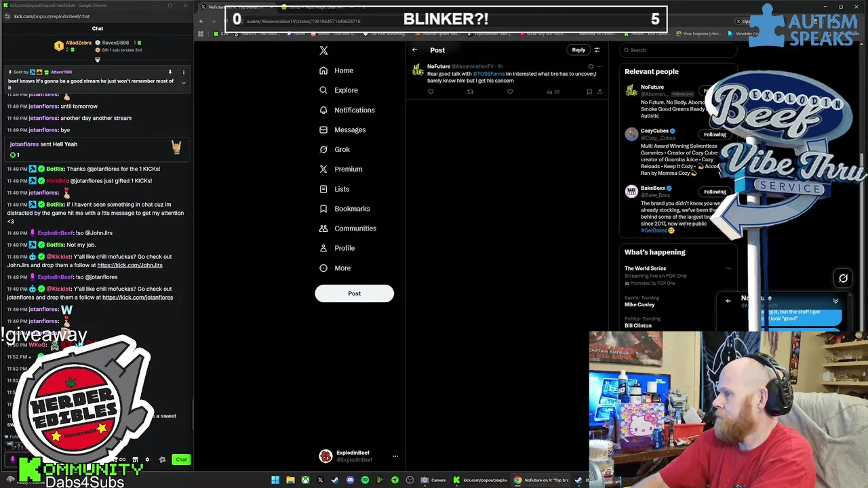Image resolution: width=868 pixels, height=488 pixels.
Task: Open Home in the X sidebar
Action: (336, 70)
